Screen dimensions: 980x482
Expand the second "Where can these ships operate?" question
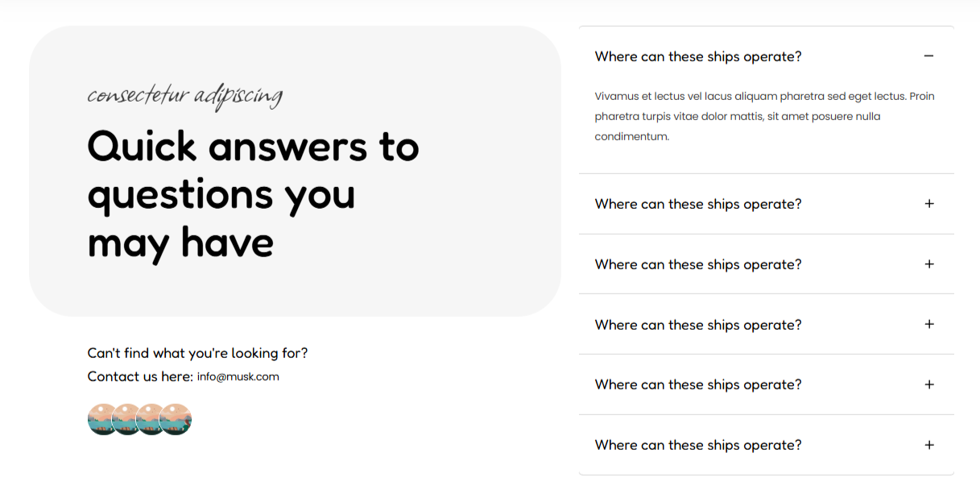tap(698, 204)
